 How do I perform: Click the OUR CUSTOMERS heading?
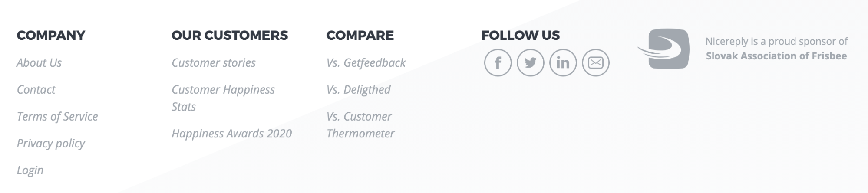pyautogui.click(x=230, y=35)
